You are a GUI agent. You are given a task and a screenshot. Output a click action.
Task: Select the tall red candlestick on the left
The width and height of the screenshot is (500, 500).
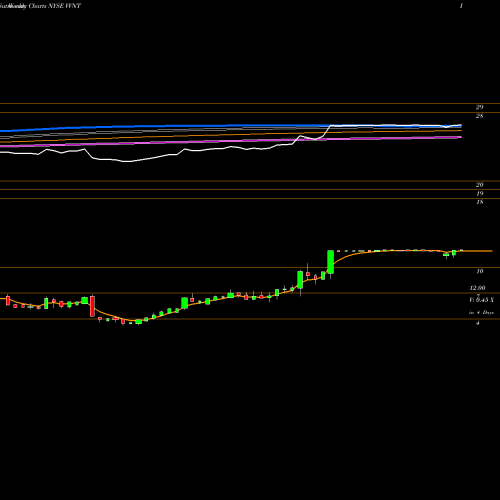92,306
